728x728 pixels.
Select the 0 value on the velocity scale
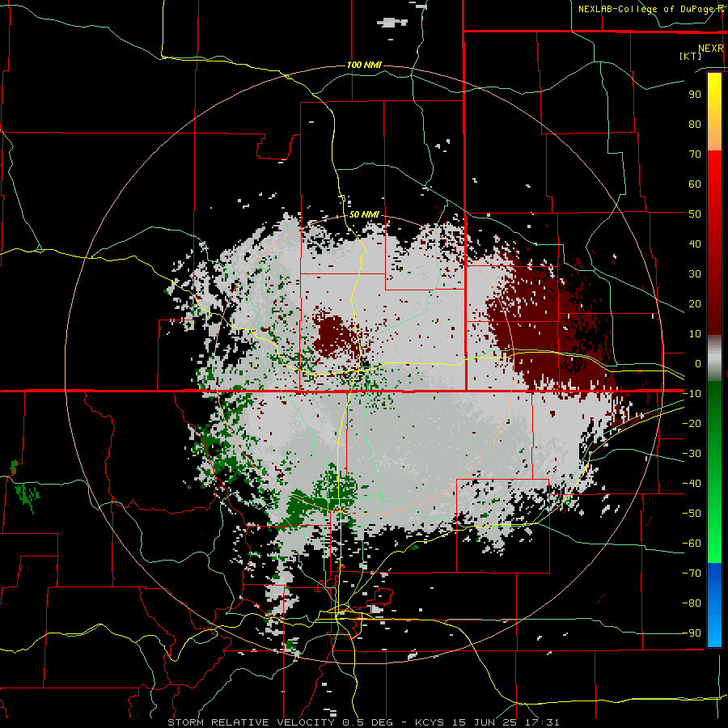tap(698, 363)
